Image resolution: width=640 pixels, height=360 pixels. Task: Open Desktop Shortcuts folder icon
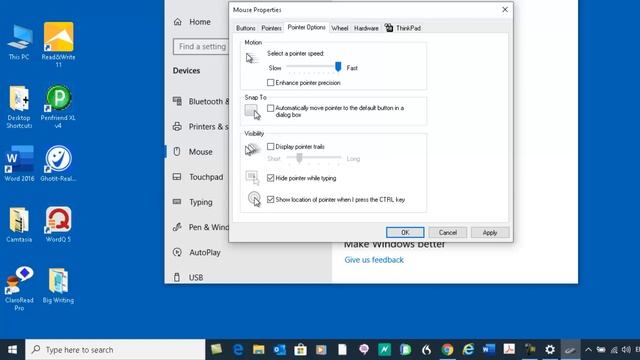[x=19, y=107]
